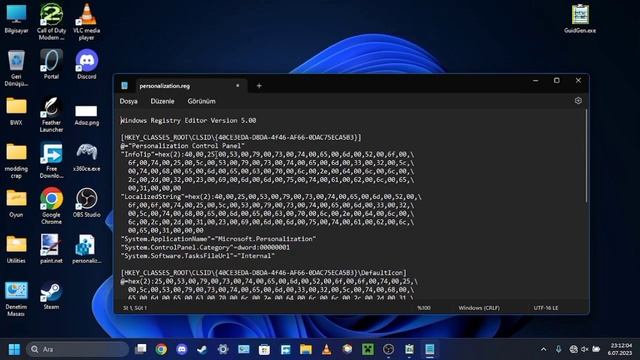Click the "Personalization Control Panel" line

pyautogui.click(x=182, y=146)
